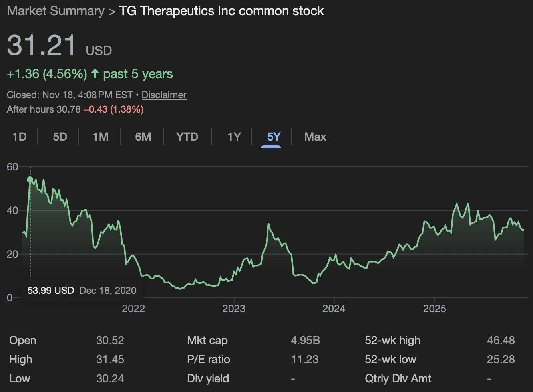Click the 20 y-axis label

tap(12, 254)
